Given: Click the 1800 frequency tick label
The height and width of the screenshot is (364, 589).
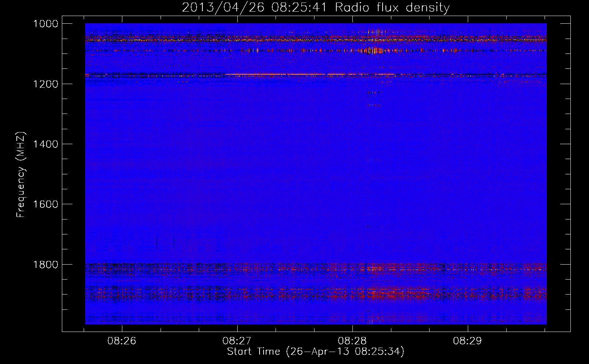Looking at the screenshot, I should click(x=46, y=265).
